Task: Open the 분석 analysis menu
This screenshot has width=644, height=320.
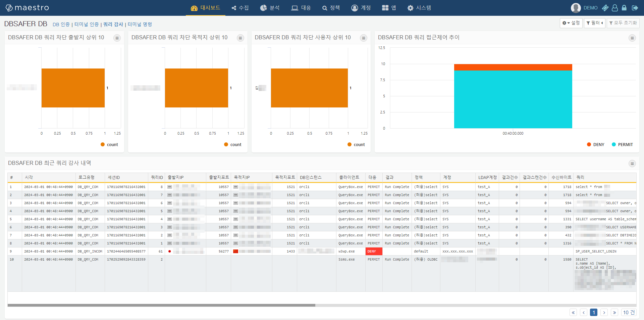Action: (270, 8)
